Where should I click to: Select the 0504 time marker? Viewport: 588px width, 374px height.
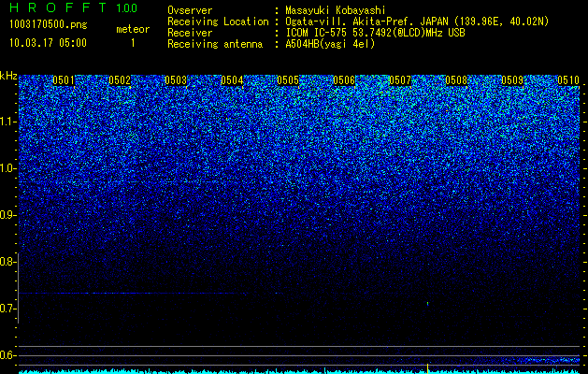(x=232, y=80)
